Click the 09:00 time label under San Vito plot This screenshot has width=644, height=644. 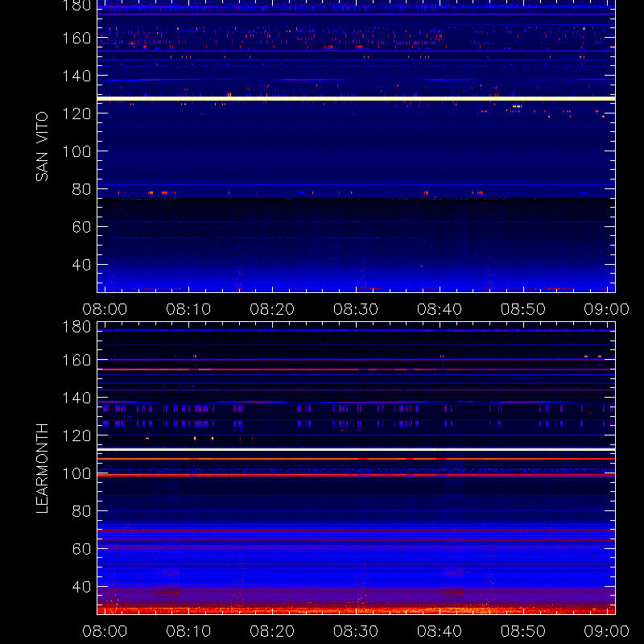point(607,309)
